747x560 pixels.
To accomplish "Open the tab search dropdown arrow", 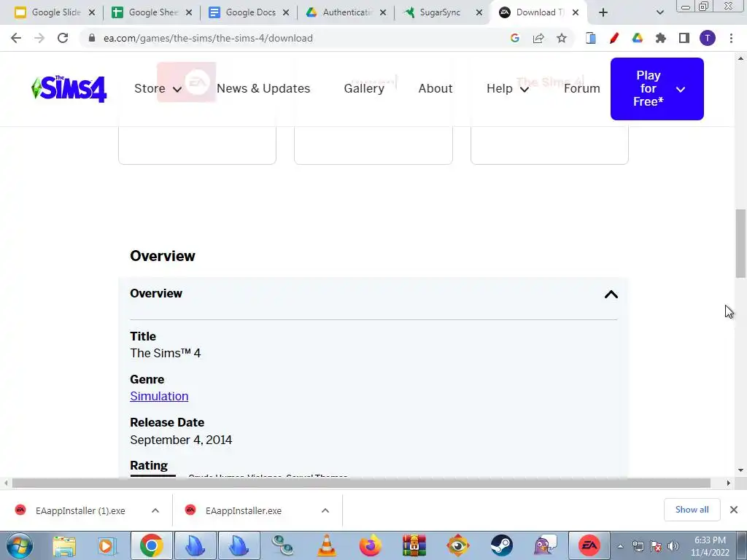I will pos(659,12).
